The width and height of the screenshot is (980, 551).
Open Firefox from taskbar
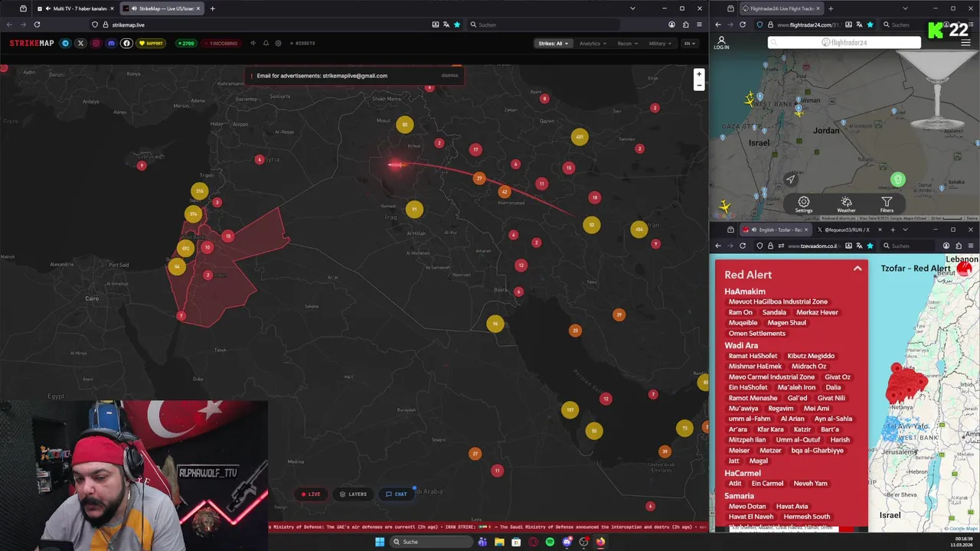pyautogui.click(x=600, y=542)
